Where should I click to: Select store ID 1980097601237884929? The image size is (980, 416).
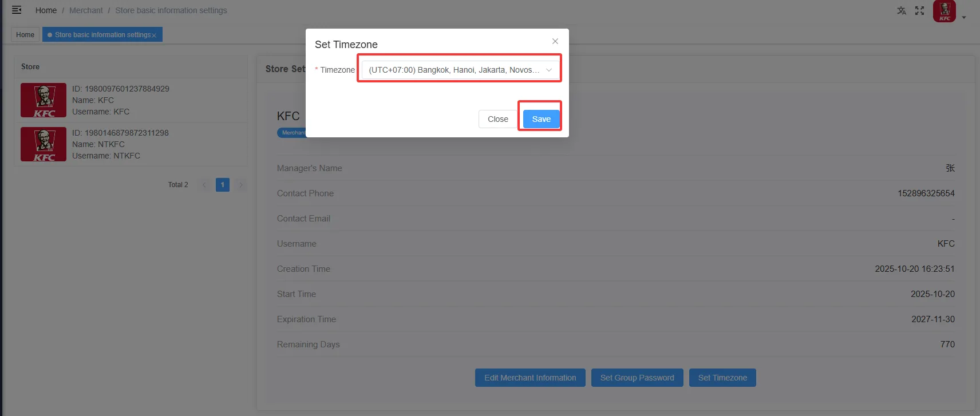coord(121,89)
